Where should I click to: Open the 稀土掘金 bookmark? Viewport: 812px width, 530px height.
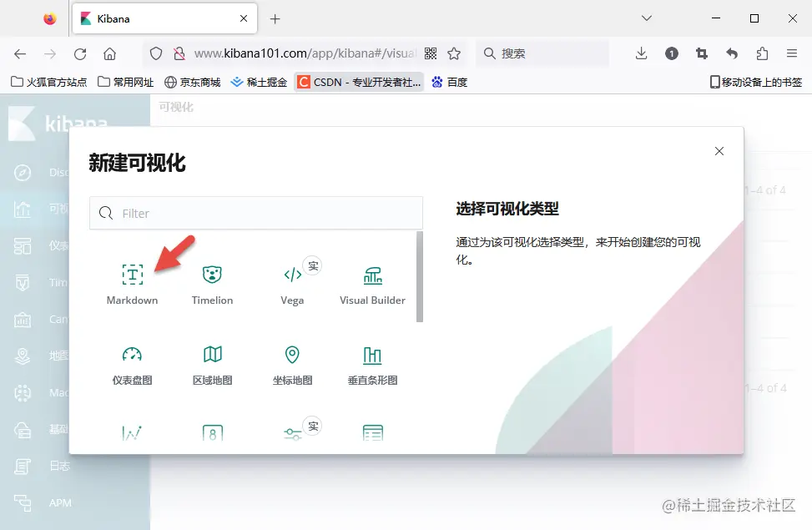[x=259, y=82]
